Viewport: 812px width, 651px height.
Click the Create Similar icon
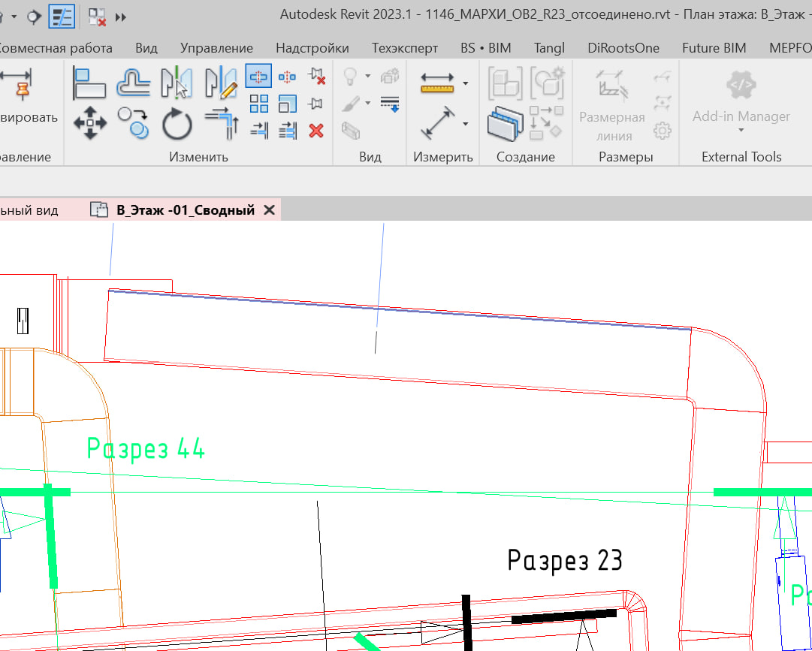click(546, 122)
